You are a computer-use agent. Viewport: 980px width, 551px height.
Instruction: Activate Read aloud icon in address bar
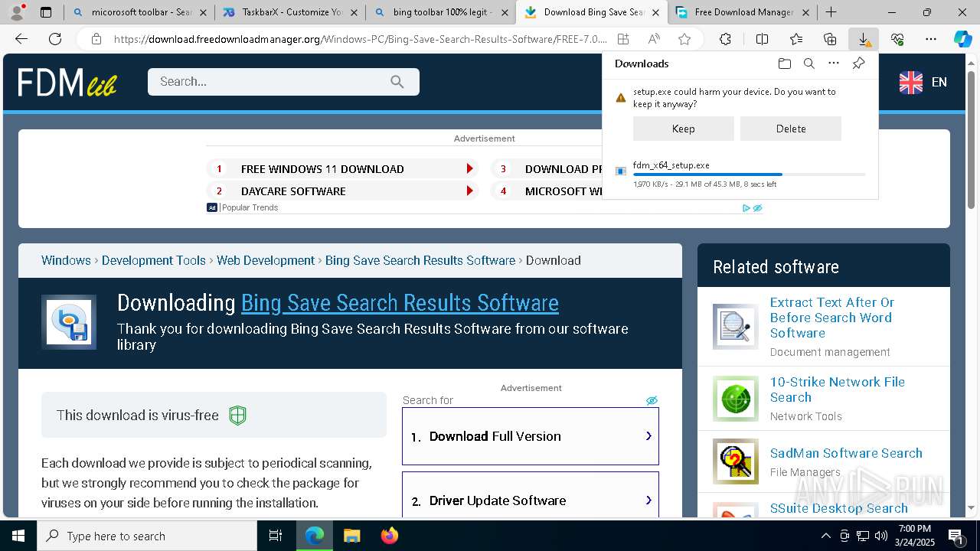(x=654, y=39)
